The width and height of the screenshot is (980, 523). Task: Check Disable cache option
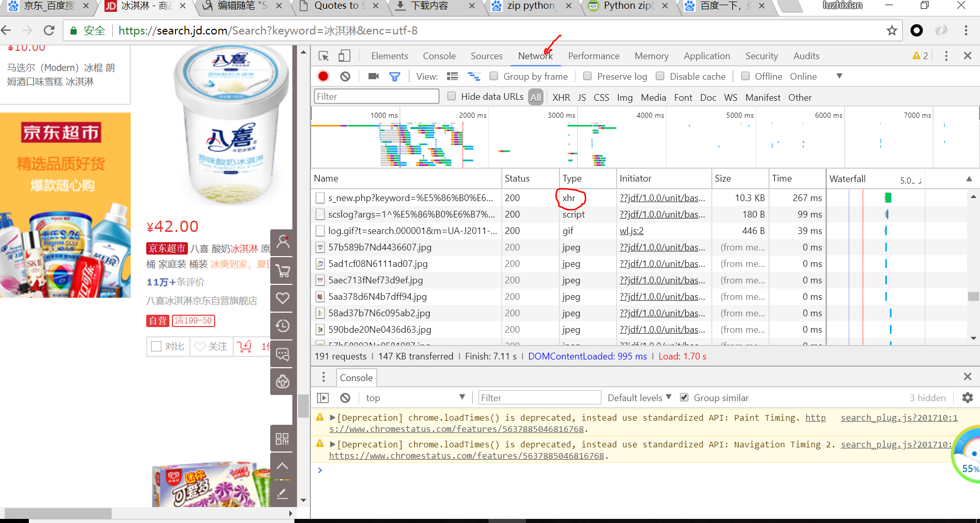(660, 76)
